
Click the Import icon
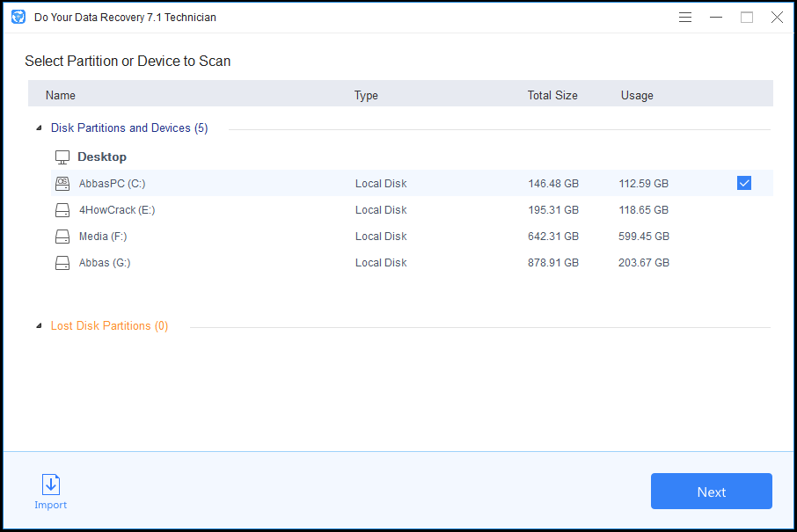point(51,485)
